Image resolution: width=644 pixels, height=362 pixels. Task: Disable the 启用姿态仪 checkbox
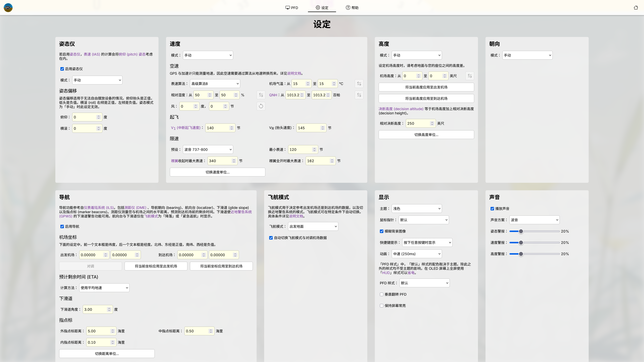tap(62, 69)
